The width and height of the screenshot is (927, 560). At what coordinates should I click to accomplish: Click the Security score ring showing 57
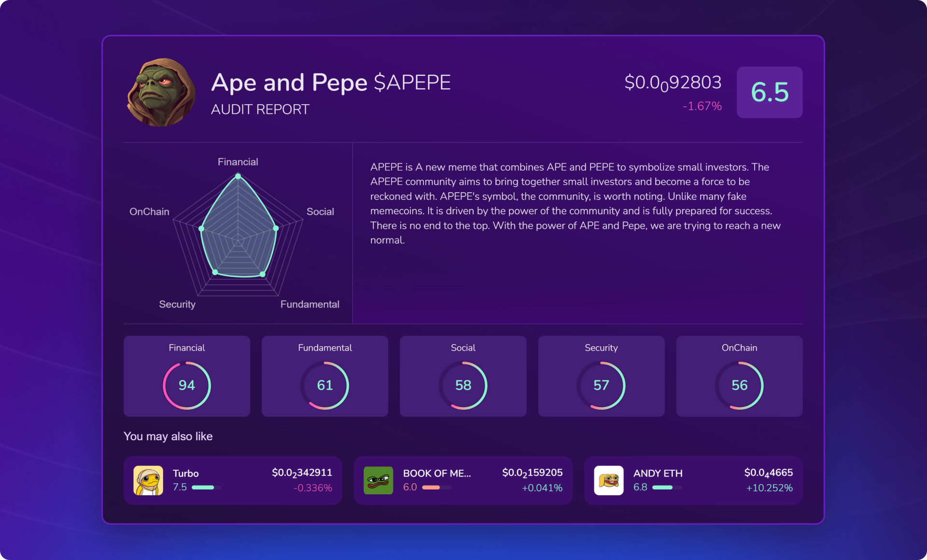point(601,385)
